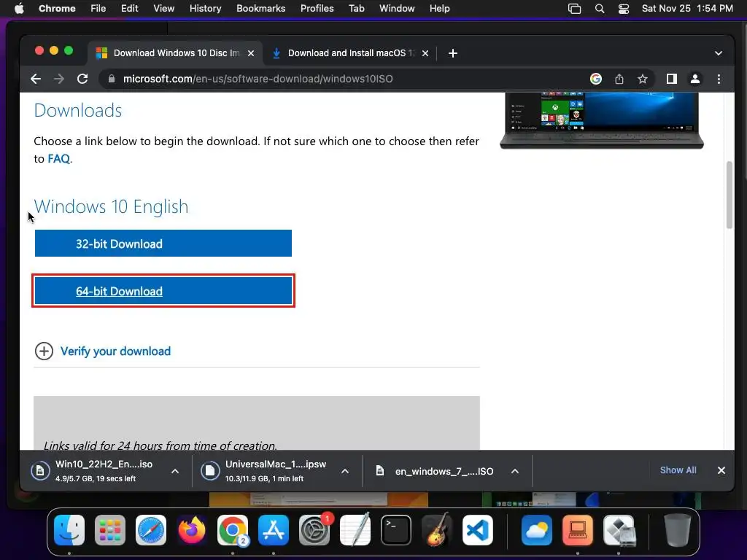Click the share icon in the address bar
The width and height of the screenshot is (747, 560).
[619, 79]
